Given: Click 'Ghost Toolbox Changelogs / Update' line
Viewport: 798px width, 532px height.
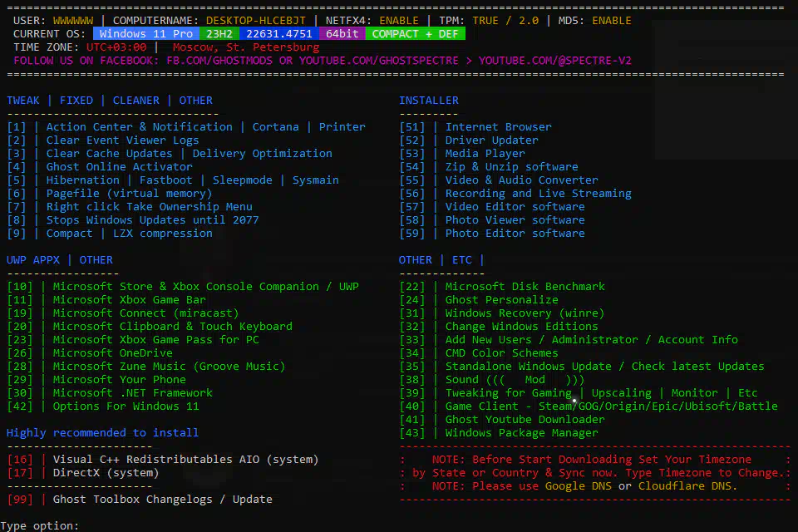Looking at the screenshot, I should click(140, 499).
